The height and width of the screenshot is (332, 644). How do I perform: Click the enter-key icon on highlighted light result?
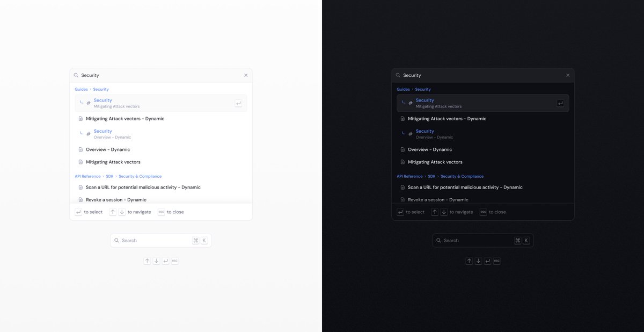(238, 103)
